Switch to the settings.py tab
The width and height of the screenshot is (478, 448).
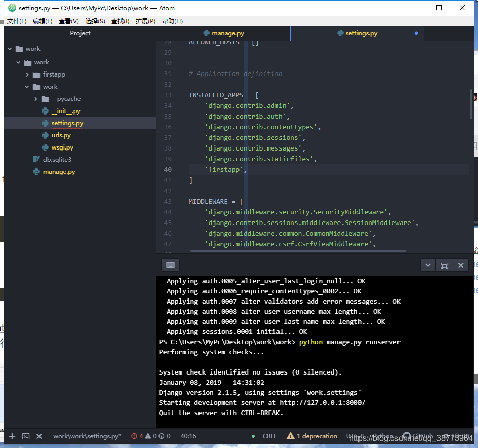click(357, 33)
